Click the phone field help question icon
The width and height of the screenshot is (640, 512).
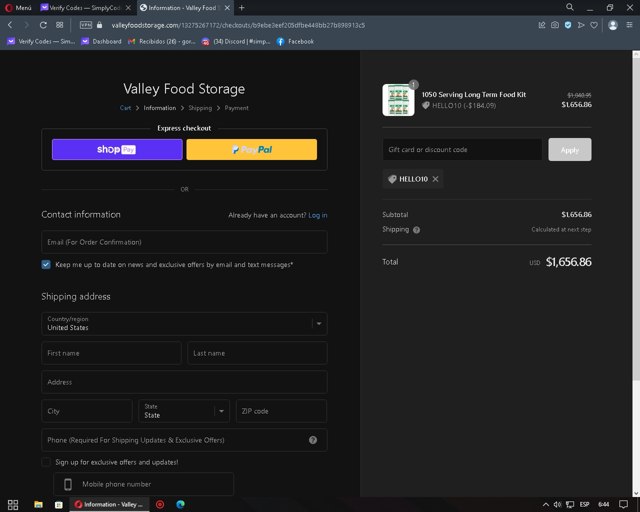[313, 440]
